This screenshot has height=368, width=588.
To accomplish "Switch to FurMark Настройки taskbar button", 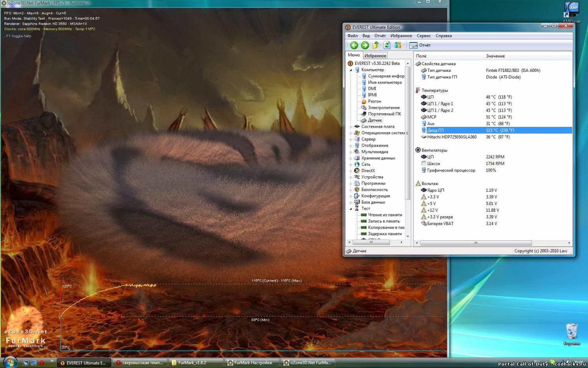I will click(x=252, y=363).
